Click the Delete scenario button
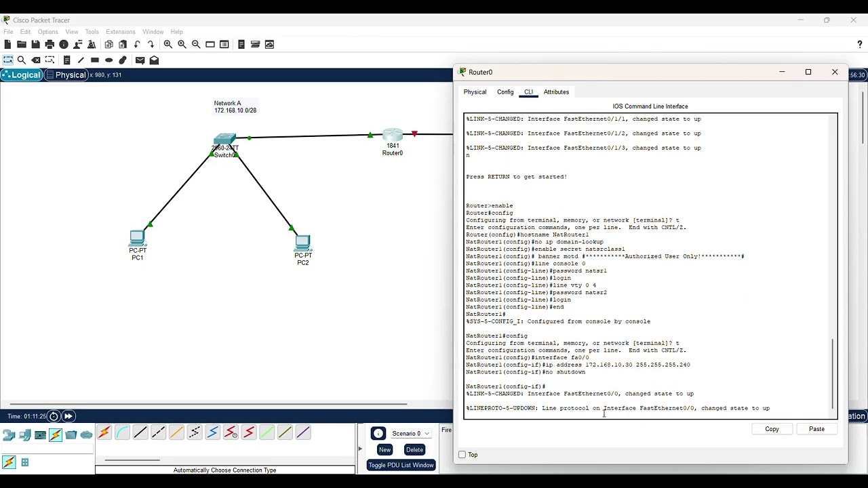This screenshot has width=868, height=488. [414, 449]
